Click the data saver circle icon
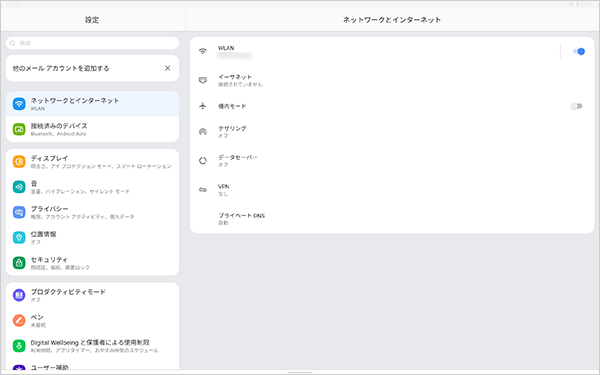 (203, 161)
